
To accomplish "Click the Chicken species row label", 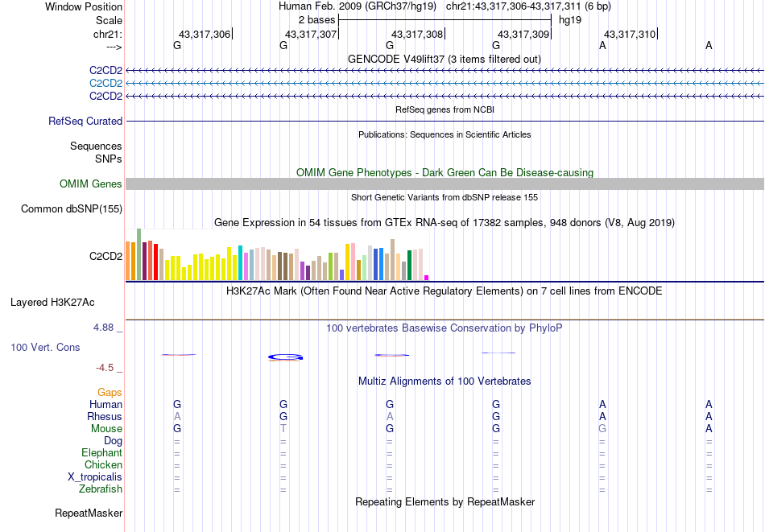I will pos(103,464).
